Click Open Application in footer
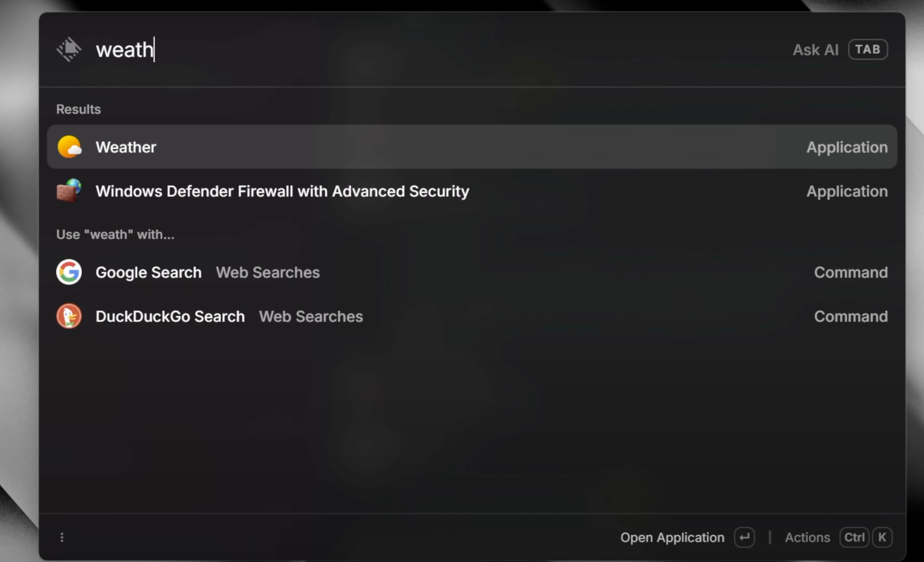The height and width of the screenshot is (562, 924). (672, 537)
